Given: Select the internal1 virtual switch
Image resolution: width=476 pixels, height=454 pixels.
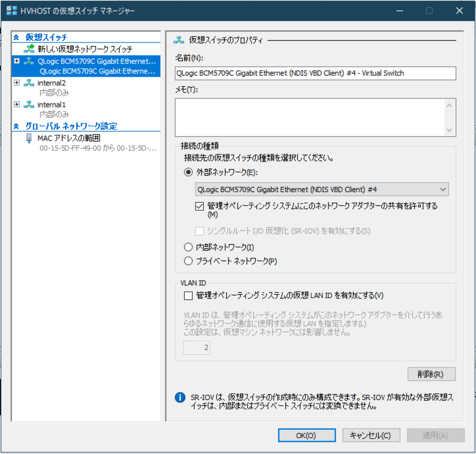Looking at the screenshot, I should 52,104.
